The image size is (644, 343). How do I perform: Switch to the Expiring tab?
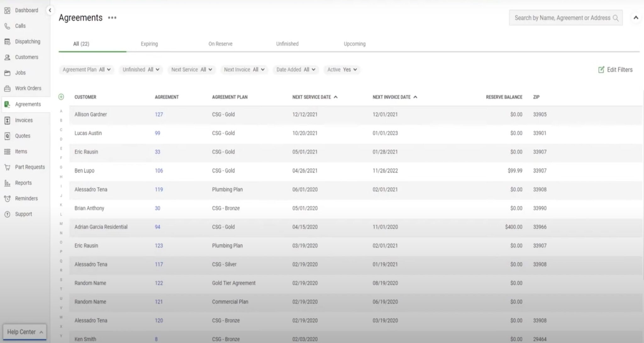149,44
